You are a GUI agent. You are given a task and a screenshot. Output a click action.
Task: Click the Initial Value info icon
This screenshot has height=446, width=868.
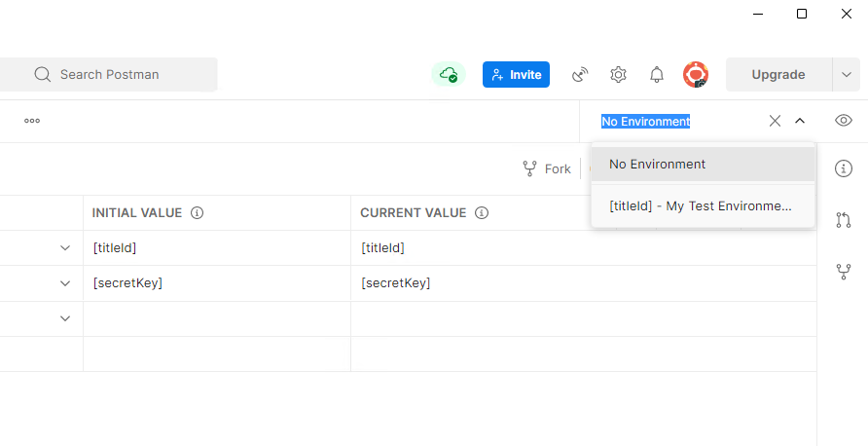click(198, 212)
